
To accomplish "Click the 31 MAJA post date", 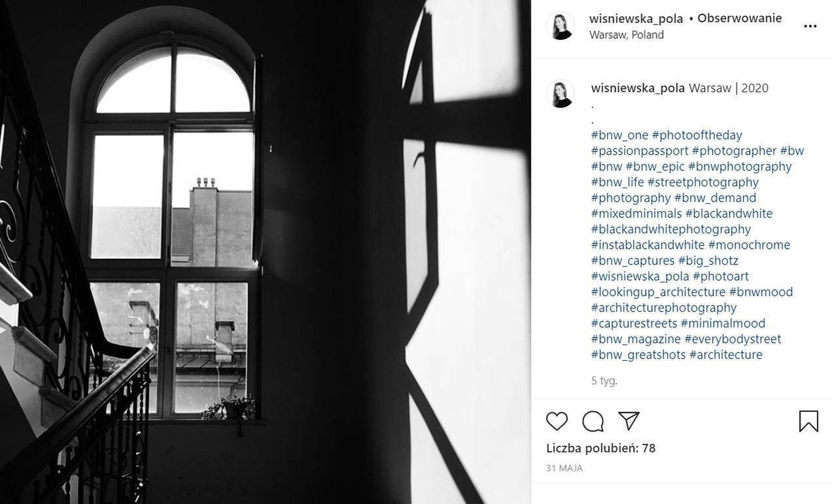I will click(x=564, y=468).
